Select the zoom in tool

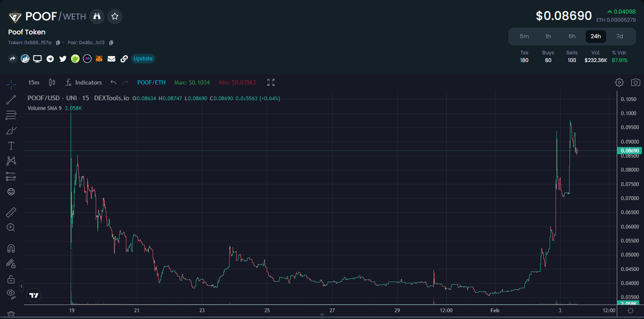(11, 227)
